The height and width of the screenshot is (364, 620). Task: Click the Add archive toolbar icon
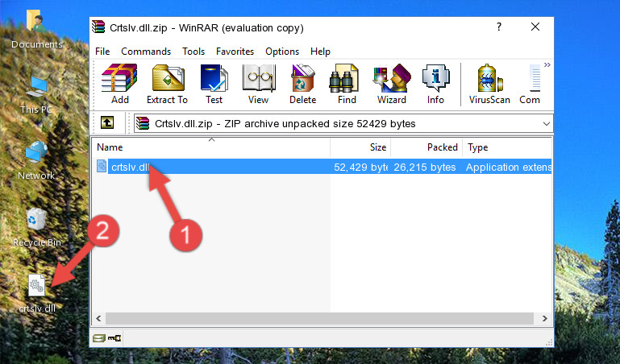[x=119, y=84]
